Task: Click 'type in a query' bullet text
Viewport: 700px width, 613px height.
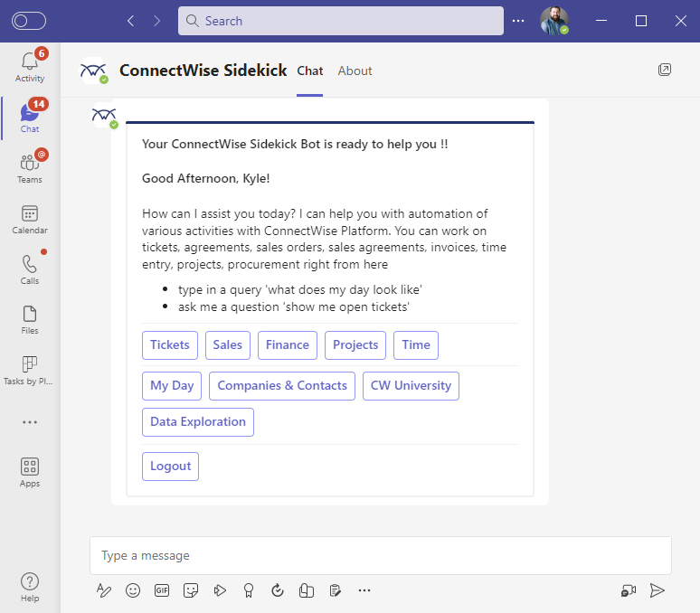Action: 300,290
